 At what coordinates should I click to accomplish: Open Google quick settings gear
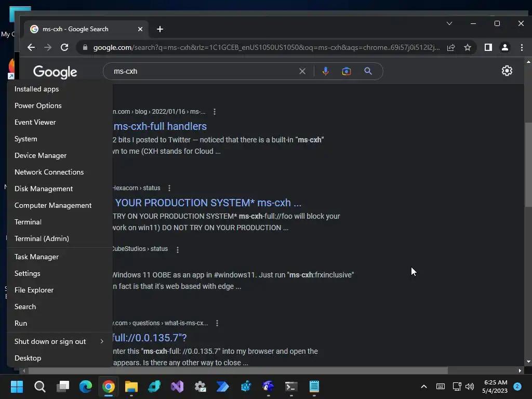coord(507,71)
